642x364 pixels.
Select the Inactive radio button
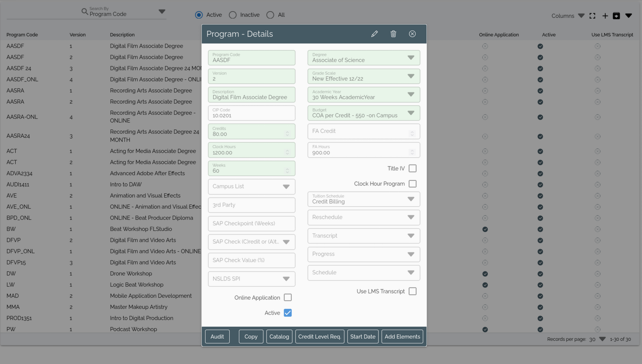[x=233, y=15]
